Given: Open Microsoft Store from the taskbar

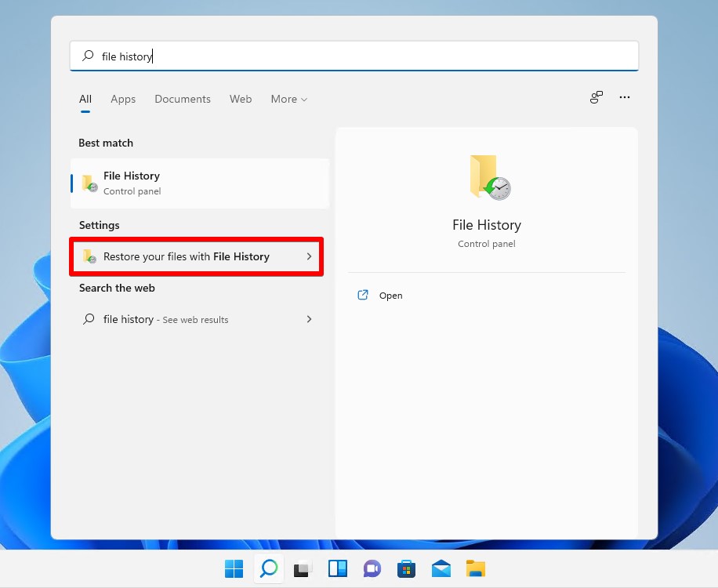Looking at the screenshot, I should click(406, 568).
